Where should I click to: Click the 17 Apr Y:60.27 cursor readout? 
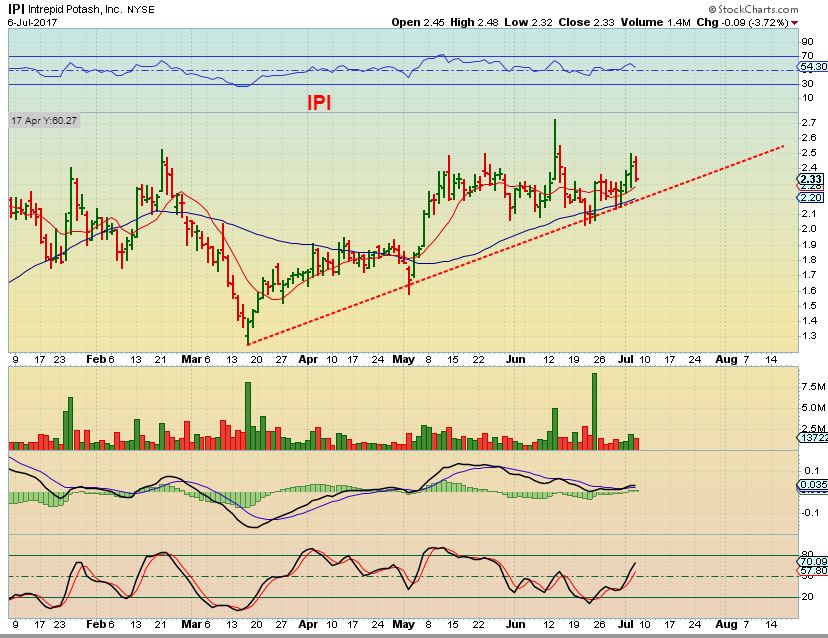coord(44,120)
